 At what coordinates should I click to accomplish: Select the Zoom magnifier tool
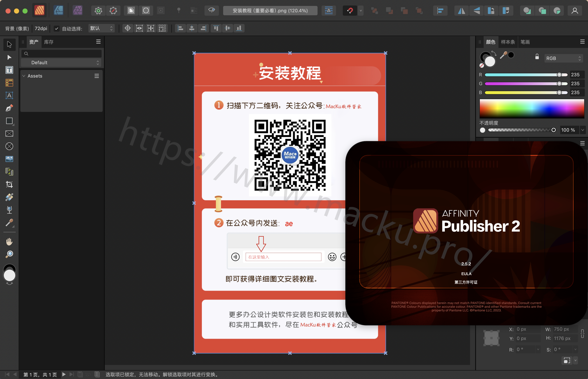point(9,254)
